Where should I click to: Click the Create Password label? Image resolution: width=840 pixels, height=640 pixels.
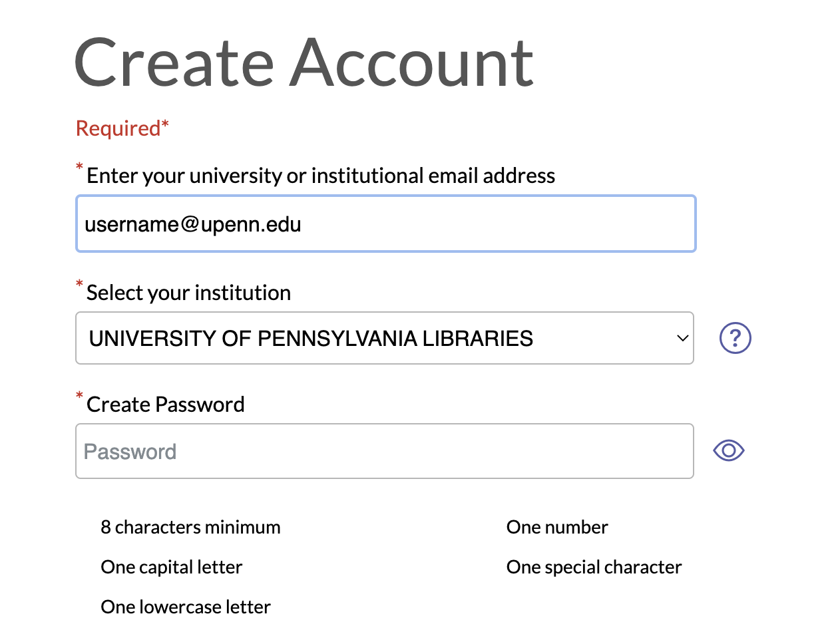[x=166, y=404]
